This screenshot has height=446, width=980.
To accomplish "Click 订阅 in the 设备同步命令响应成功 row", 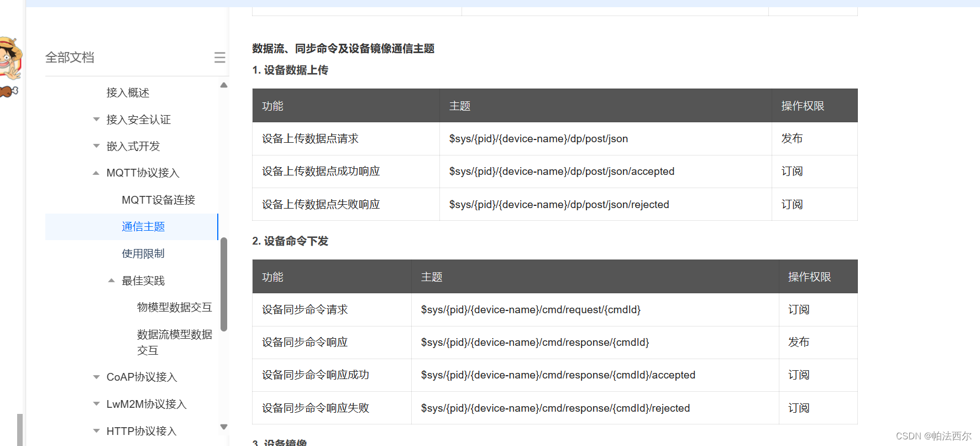I will click(x=799, y=375).
